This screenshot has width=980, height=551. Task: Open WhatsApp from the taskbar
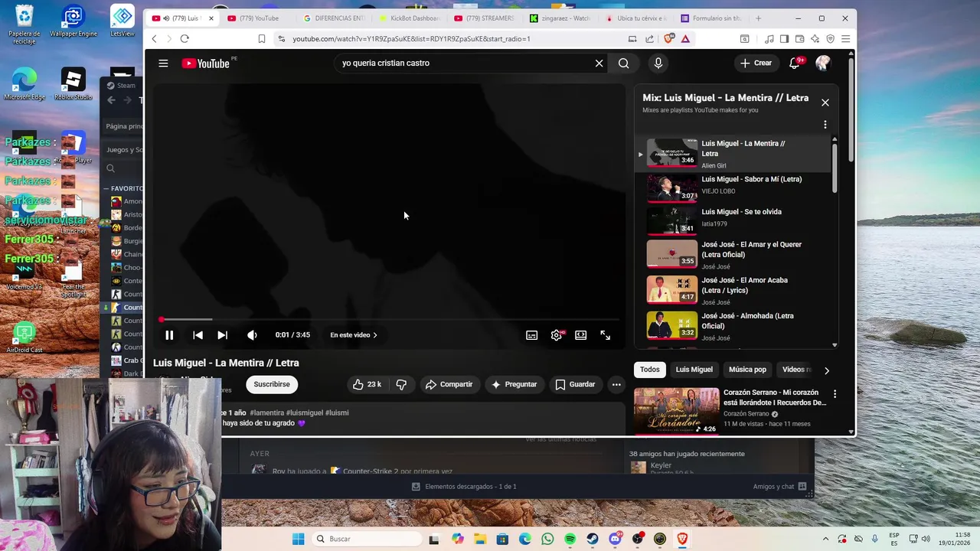pyautogui.click(x=547, y=539)
